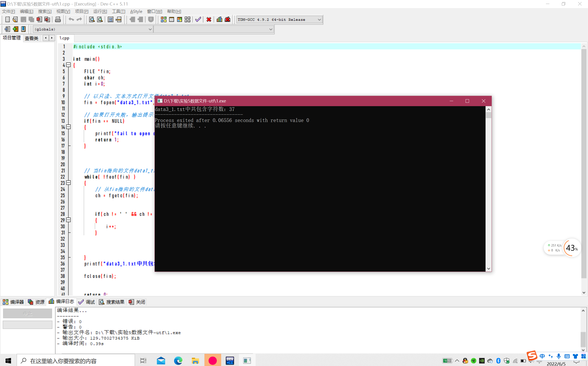This screenshot has width=588, height=366.
Task: Click the purple checkmark syntax check icon
Action: pyautogui.click(x=198, y=20)
